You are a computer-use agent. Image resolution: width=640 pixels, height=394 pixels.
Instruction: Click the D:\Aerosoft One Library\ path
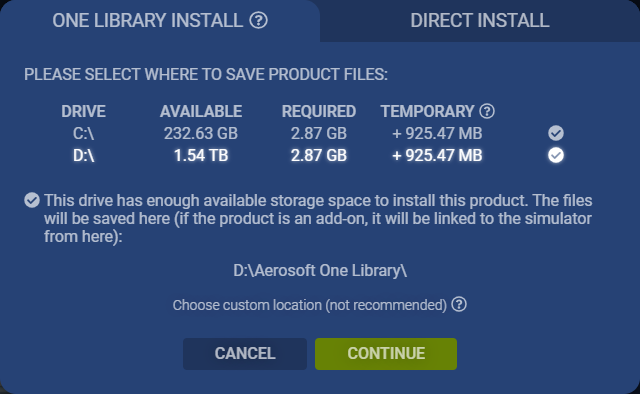[320, 270]
